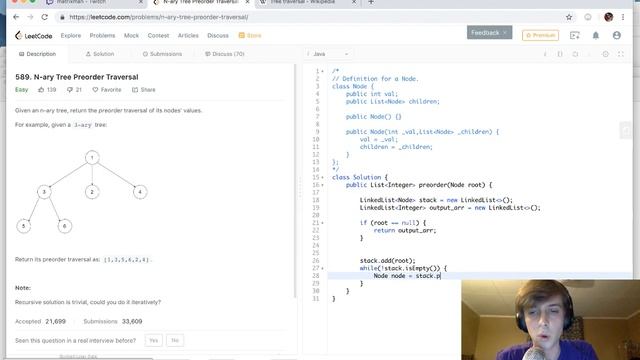640x360 pixels.
Task: Enter fullscreen mode for the editor
Action: coord(620,54)
